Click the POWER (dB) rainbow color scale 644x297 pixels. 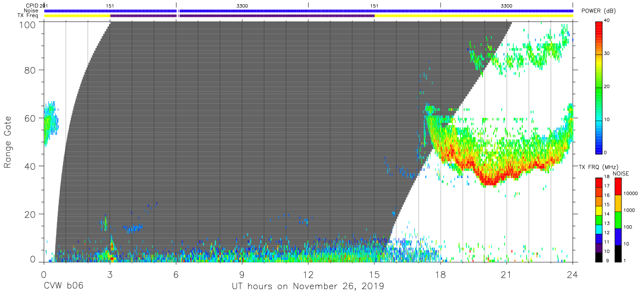[600, 87]
